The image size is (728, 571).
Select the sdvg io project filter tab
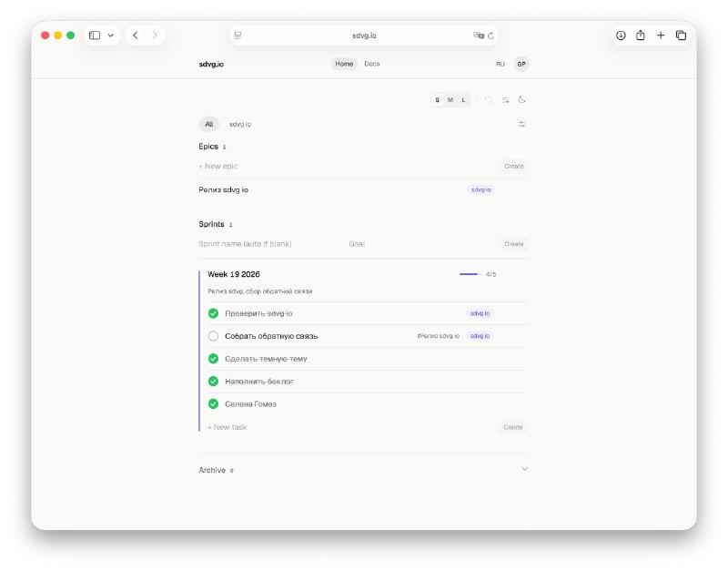click(x=240, y=124)
